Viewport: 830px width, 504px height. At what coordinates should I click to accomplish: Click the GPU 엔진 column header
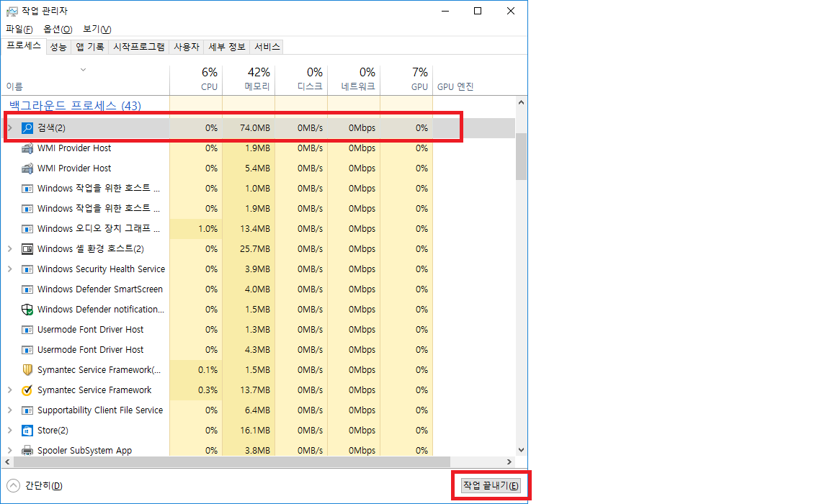pyautogui.click(x=455, y=86)
